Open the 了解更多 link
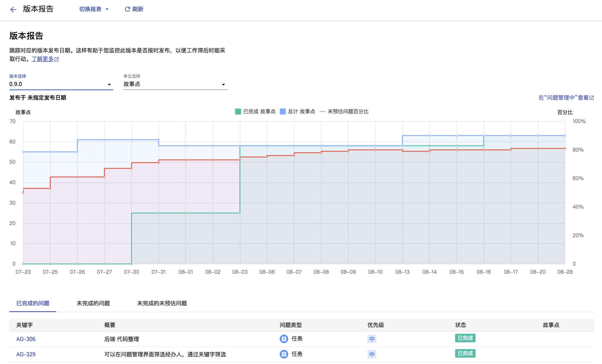This screenshot has width=602, height=364. tap(43, 59)
